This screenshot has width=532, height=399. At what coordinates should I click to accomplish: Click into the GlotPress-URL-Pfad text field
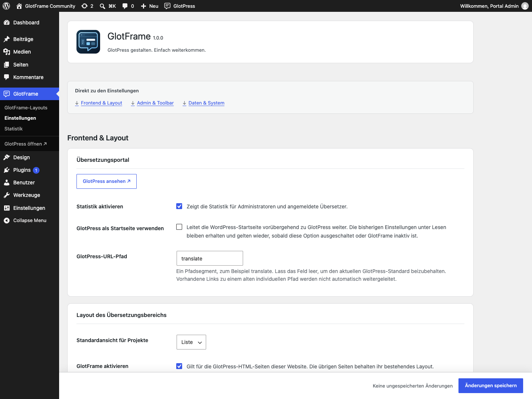click(x=210, y=258)
